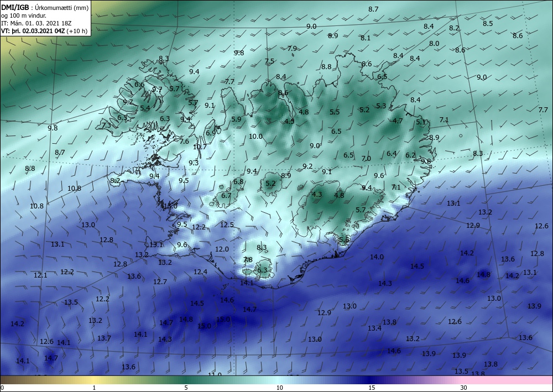This screenshot has height=392, width=553.
Task: Click the '15' label on the color scale
Action: (x=372, y=388)
